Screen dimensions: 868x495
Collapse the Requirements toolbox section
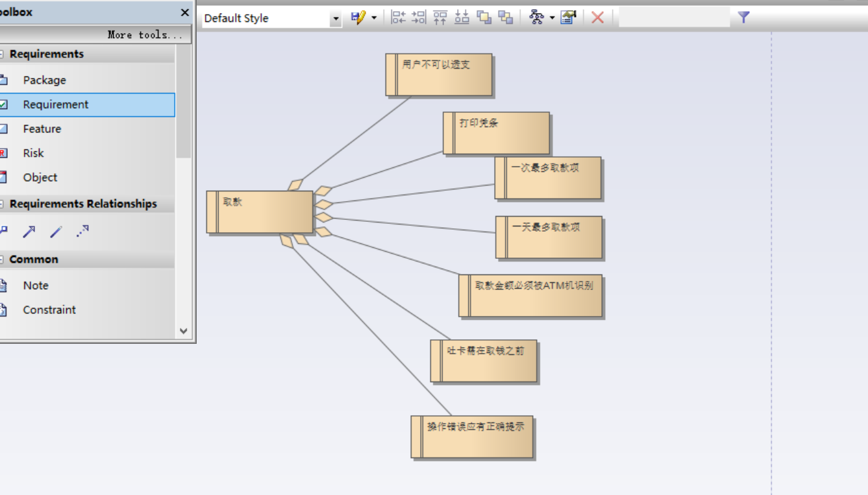2,54
